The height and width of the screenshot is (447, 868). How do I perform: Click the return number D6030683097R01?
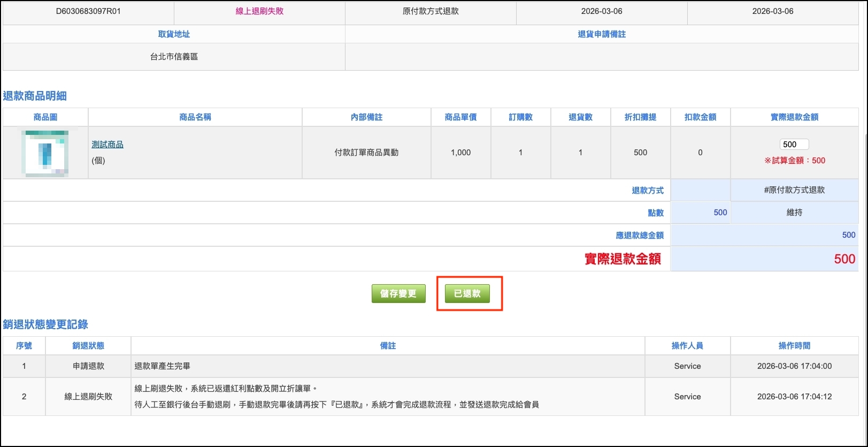pyautogui.click(x=88, y=11)
